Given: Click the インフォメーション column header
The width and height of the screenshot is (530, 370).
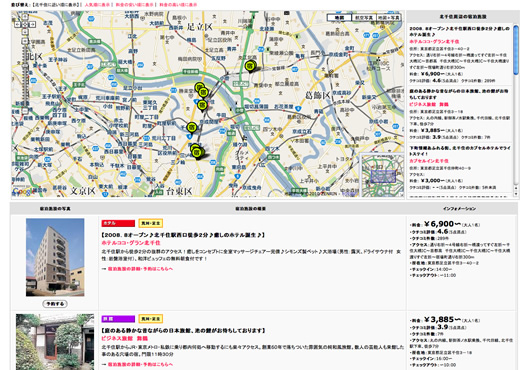Looking at the screenshot, I should [x=460, y=209].
